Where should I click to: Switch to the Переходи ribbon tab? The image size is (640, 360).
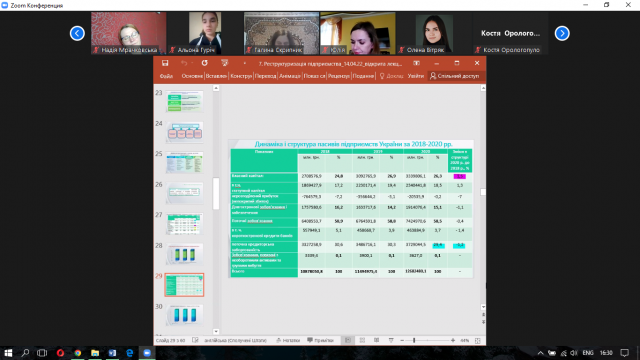coord(265,76)
